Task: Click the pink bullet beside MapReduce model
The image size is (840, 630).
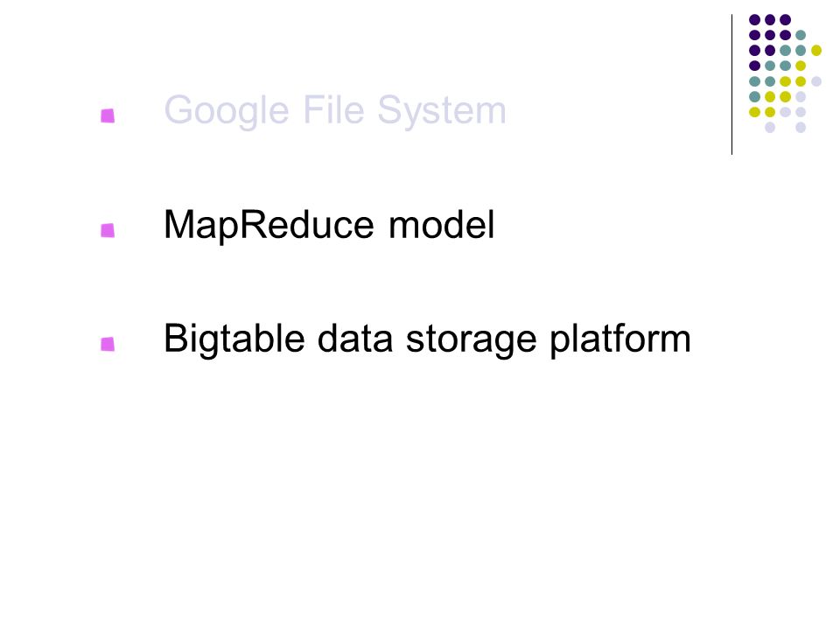Action: [x=108, y=230]
